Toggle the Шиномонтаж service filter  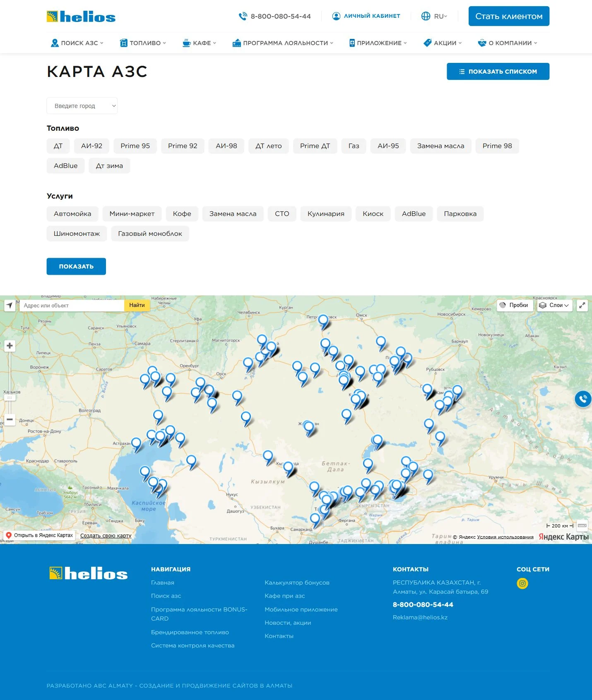77,234
